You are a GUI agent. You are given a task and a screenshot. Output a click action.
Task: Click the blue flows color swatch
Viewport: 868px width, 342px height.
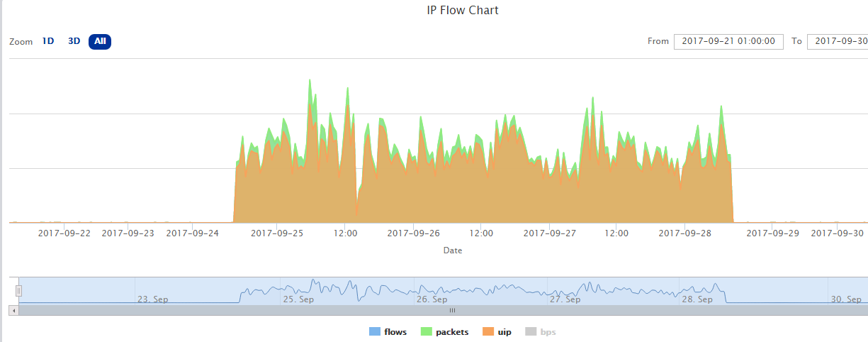click(x=375, y=332)
